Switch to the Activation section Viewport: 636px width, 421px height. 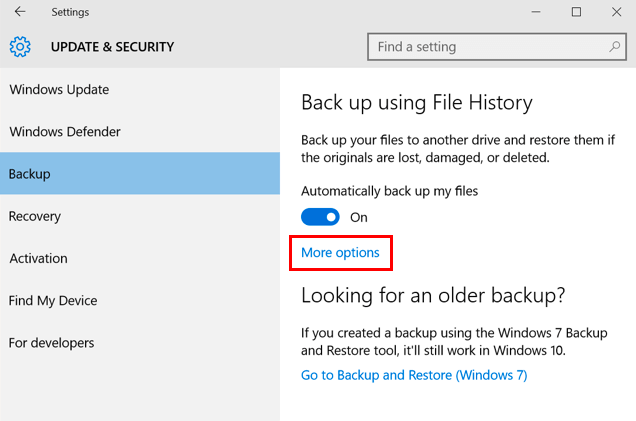point(39,258)
